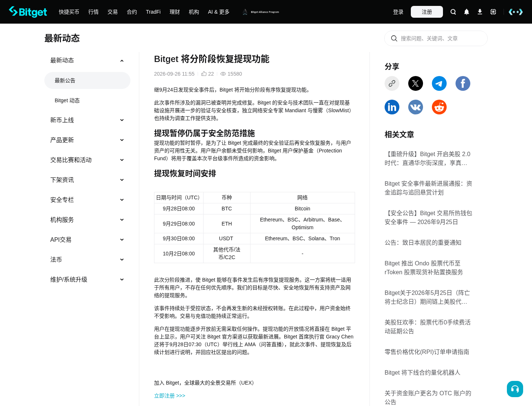
Task: Expand the 产品更新 section
Action: (x=122, y=140)
